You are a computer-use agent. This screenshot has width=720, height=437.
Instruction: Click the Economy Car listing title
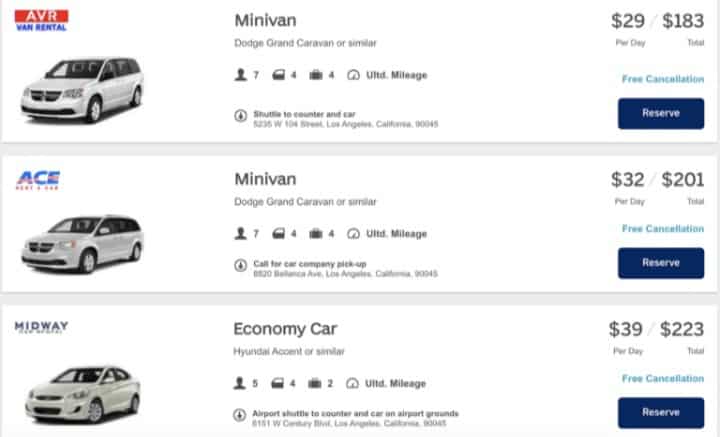pos(285,329)
